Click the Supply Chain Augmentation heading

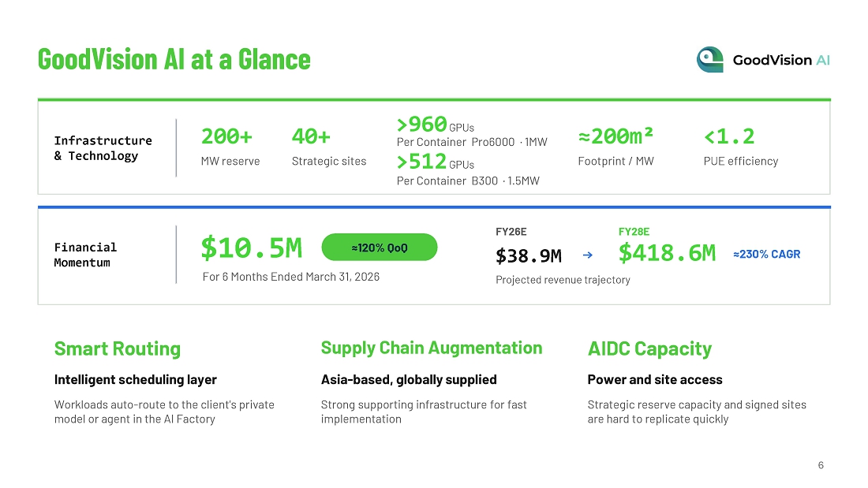(432, 348)
